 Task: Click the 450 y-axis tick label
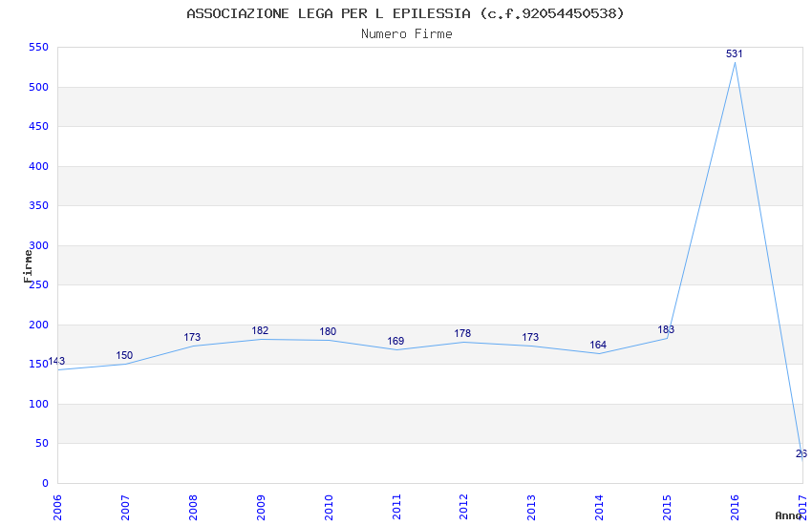pyautogui.click(x=38, y=126)
